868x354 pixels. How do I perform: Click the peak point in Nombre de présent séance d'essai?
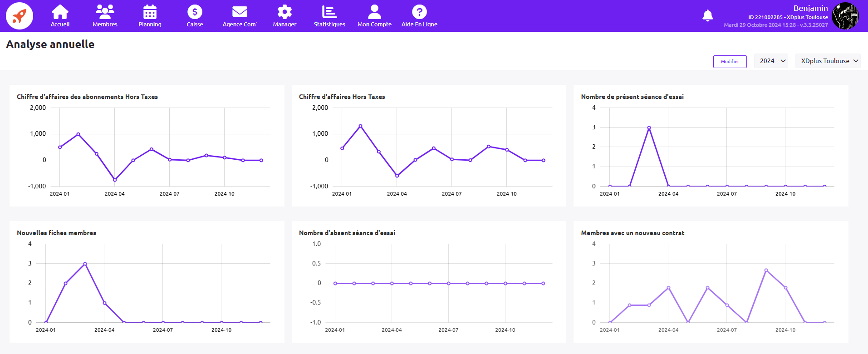[649, 128]
